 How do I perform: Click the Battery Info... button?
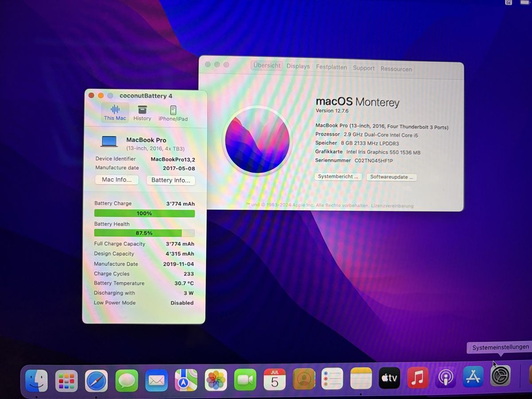pyautogui.click(x=171, y=180)
